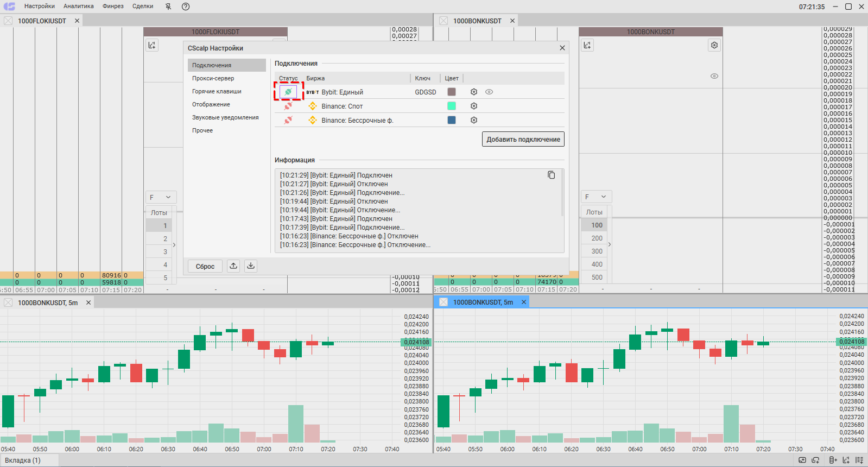
Task: Select Горячие клавиши settings section
Action: (x=217, y=91)
